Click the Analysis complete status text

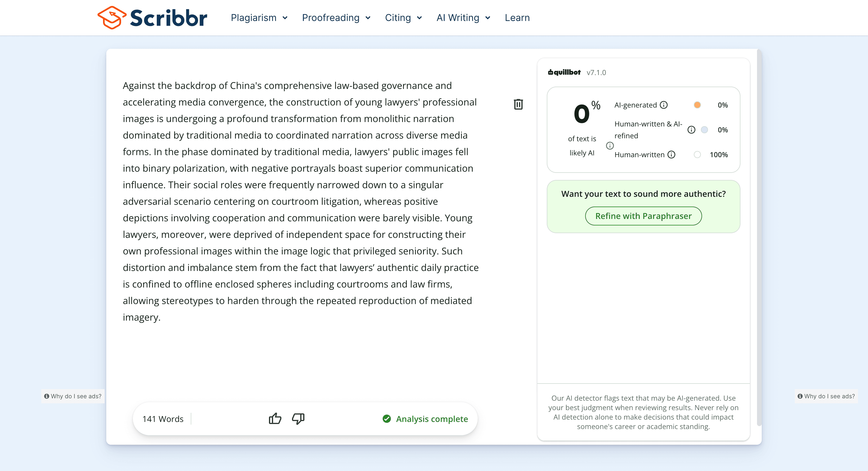pyautogui.click(x=432, y=419)
